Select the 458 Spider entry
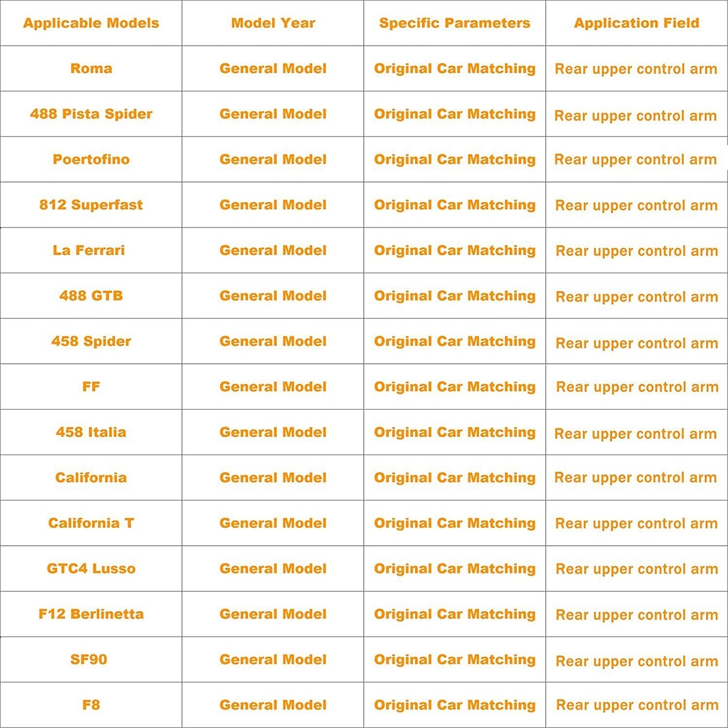Screen dimensions: 728x728 pos(91,341)
